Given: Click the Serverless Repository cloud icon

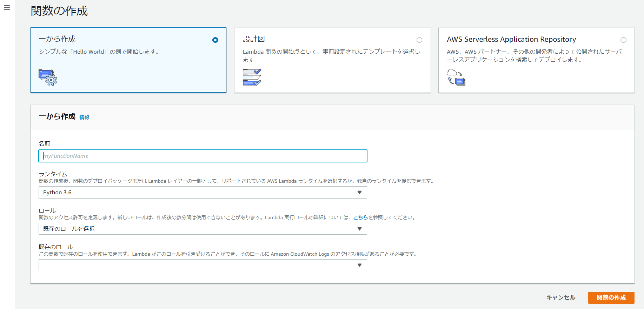Looking at the screenshot, I should point(456,77).
